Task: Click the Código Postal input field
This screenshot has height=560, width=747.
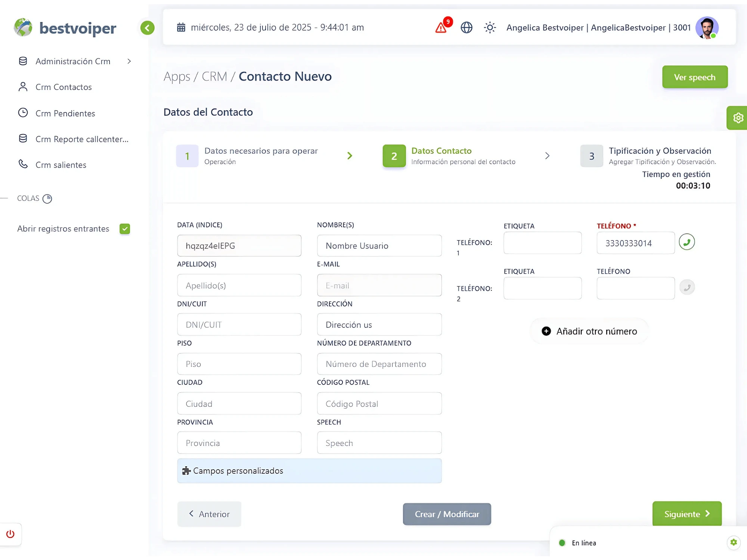Action: coord(379,404)
